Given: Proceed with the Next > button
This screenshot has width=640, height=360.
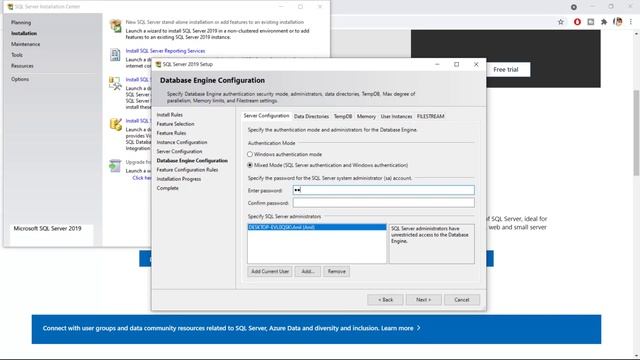Looking at the screenshot, I should click(423, 300).
